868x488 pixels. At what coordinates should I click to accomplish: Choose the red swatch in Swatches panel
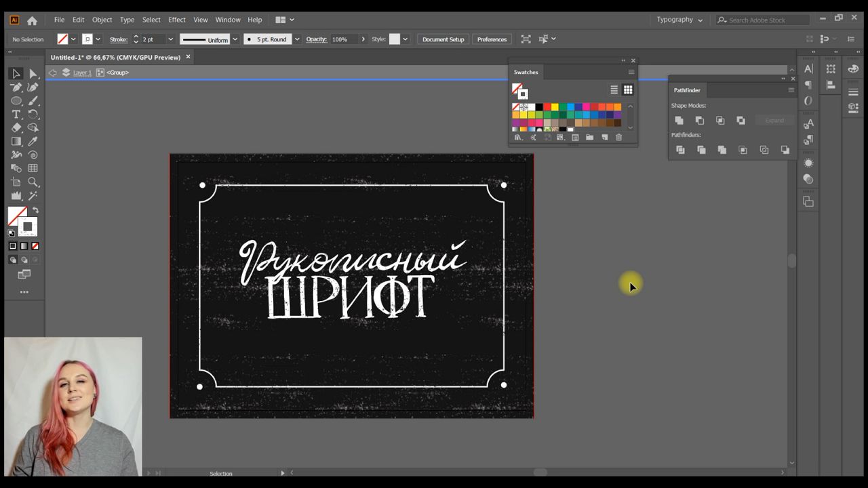547,107
